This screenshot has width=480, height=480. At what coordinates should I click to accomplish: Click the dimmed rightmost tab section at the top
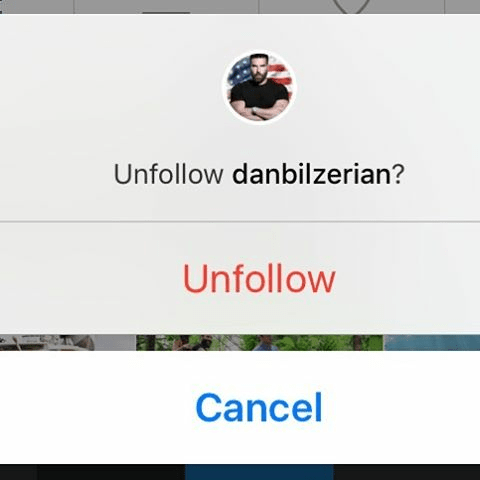(x=462, y=7)
